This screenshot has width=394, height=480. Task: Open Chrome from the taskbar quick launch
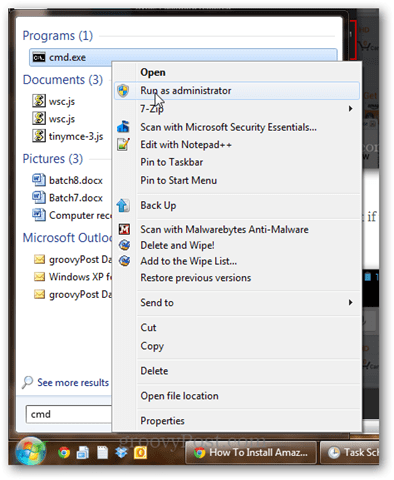click(x=64, y=453)
